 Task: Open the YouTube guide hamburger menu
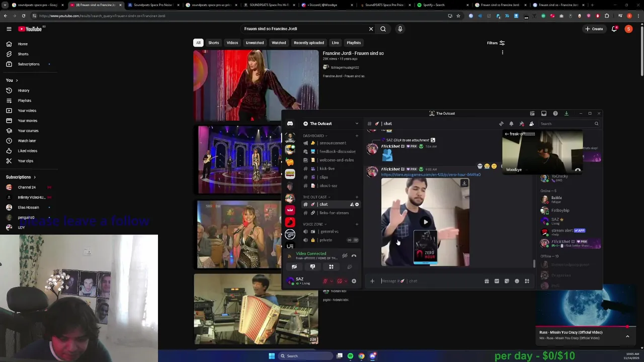[x=9, y=29]
